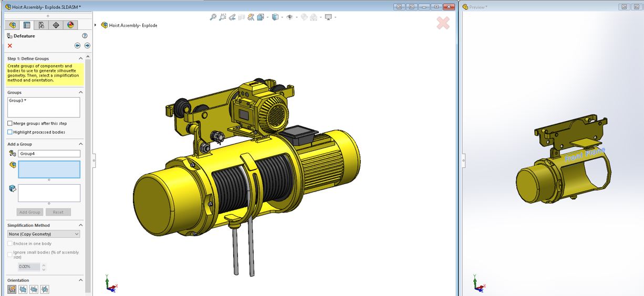Select the first Orientation icon

click(x=12, y=289)
